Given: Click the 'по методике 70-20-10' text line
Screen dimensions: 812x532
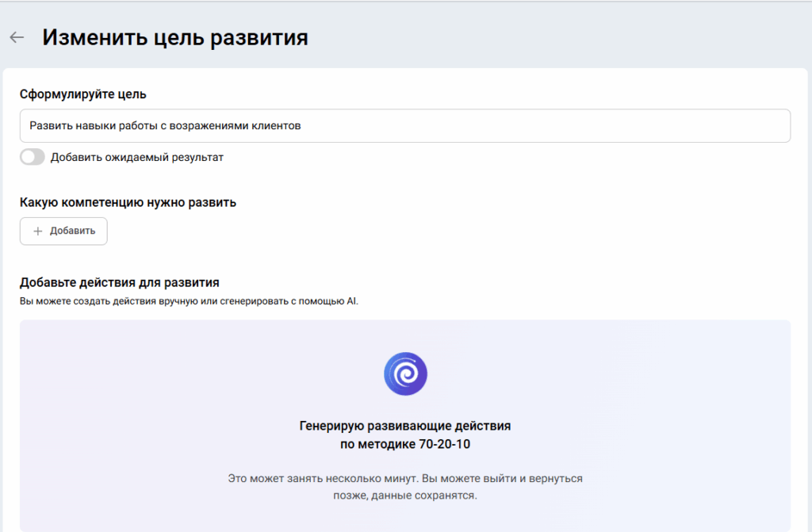Looking at the screenshot, I should click(x=405, y=444).
